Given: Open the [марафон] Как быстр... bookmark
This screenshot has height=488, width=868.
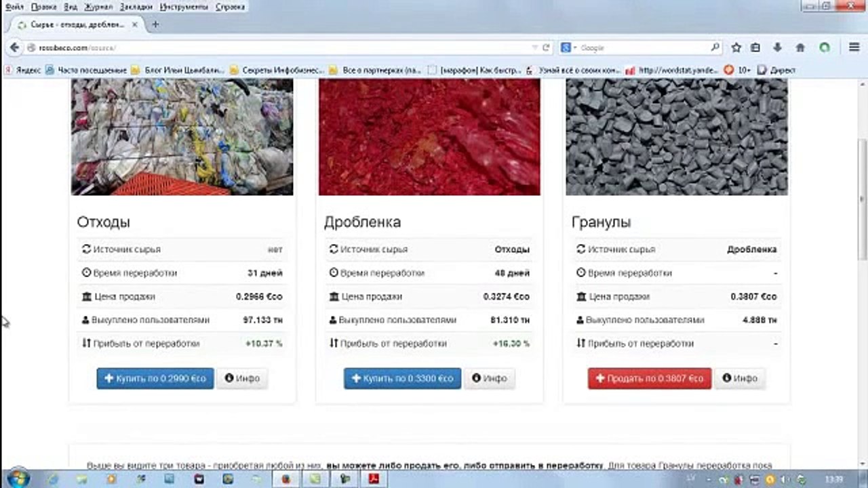Looking at the screenshot, I should coord(475,70).
